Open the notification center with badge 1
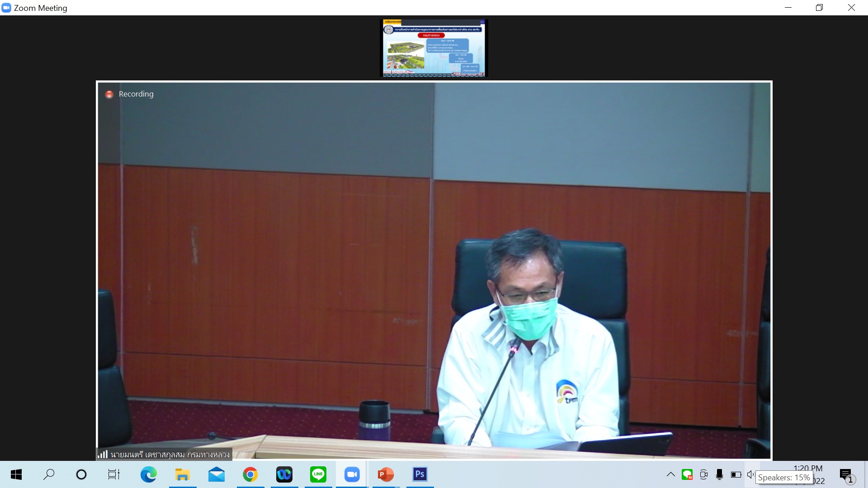Viewport: 868px width, 488px height. tap(846, 475)
